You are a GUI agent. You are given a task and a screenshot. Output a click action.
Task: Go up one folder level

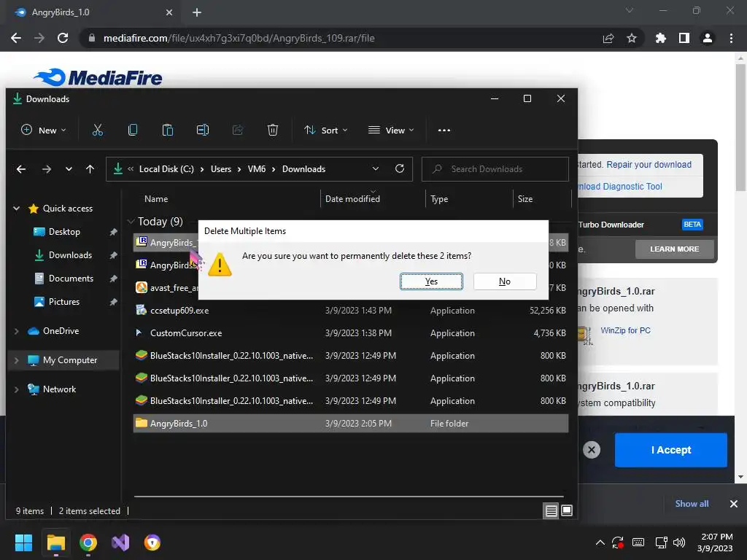click(x=90, y=169)
